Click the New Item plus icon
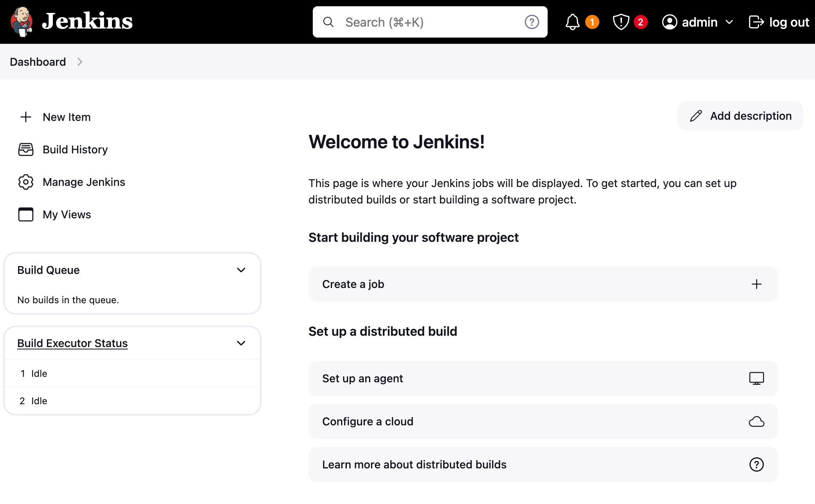The image size is (815, 504). click(26, 117)
